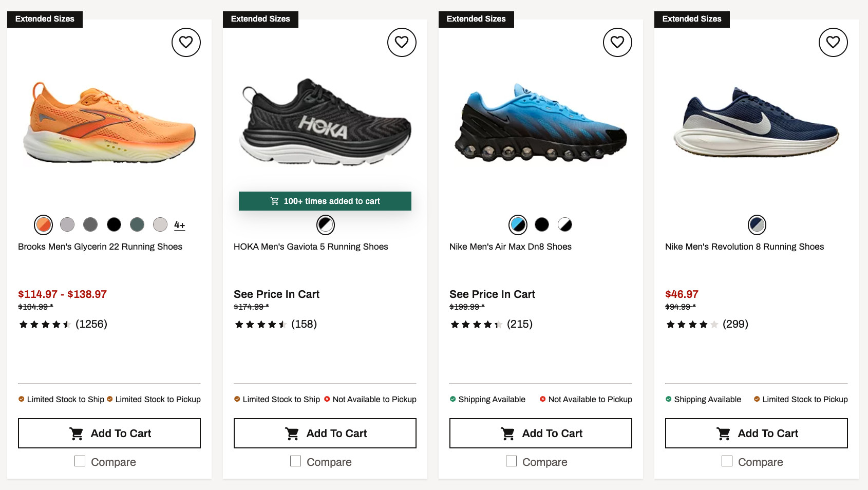
Task: Choose the black swatch for Brooks Glycerin
Action: pos(114,224)
